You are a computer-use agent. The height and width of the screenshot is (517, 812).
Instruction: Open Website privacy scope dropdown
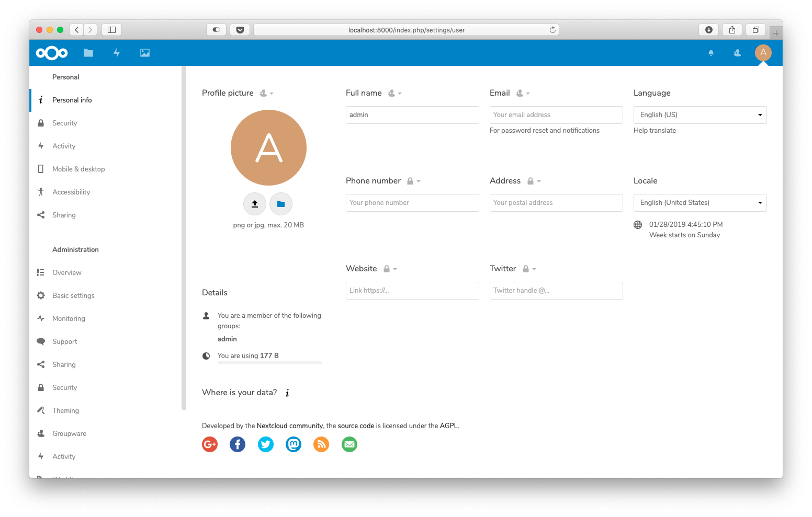(390, 269)
